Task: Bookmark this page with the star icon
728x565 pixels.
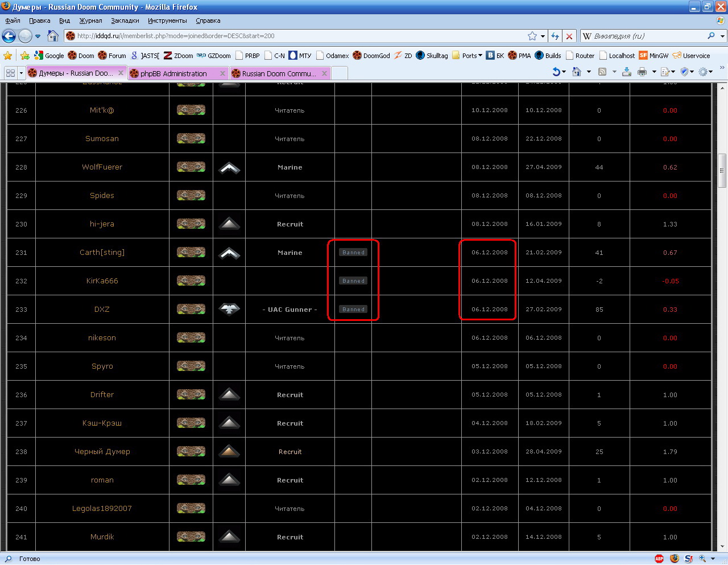Action: [x=532, y=36]
